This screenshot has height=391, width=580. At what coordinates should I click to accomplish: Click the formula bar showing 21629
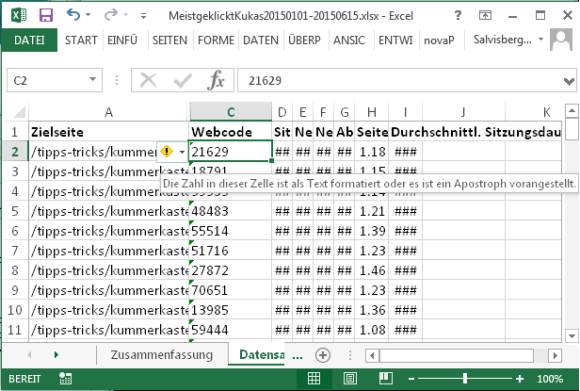[x=399, y=80]
